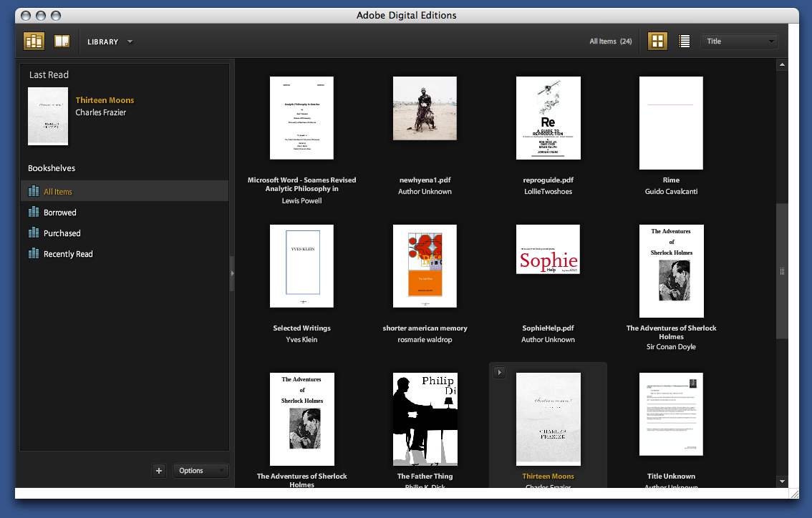Viewport: 812px width, 518px height.
Task: Toggle list view display
Action: point(684,41)
